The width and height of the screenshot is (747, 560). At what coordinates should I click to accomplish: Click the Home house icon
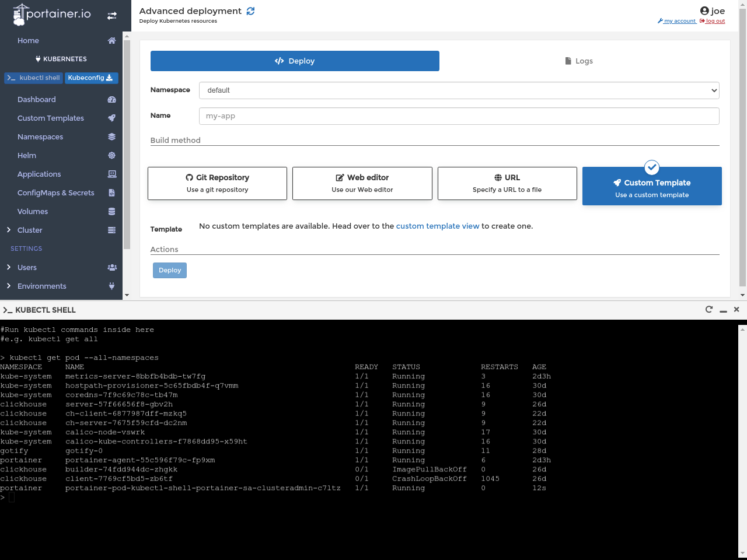point(112,40)
